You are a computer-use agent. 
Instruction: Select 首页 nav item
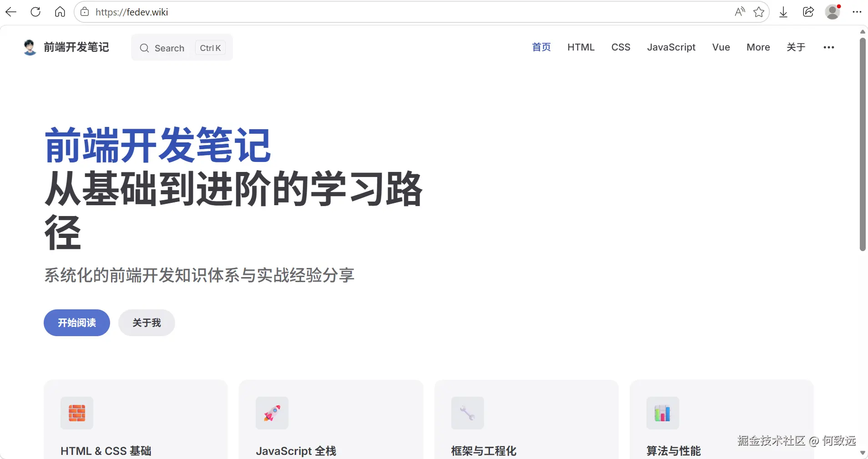541,47
